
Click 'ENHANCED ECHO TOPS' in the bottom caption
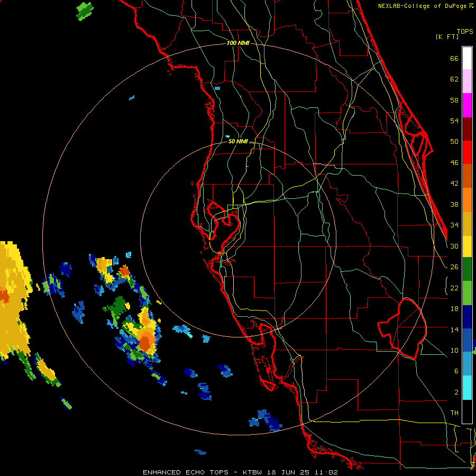point(186,472)
